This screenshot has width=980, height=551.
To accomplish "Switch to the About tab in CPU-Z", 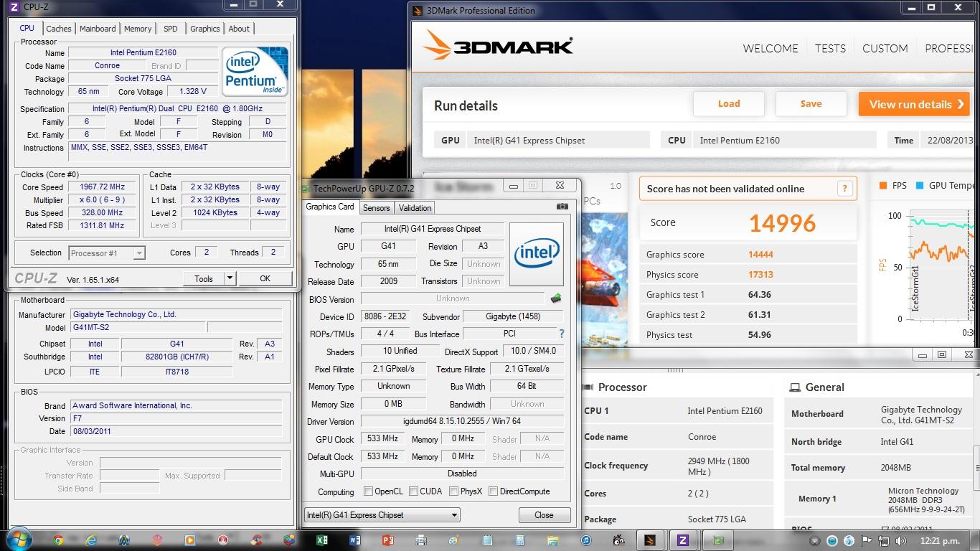I will [239, 29].
